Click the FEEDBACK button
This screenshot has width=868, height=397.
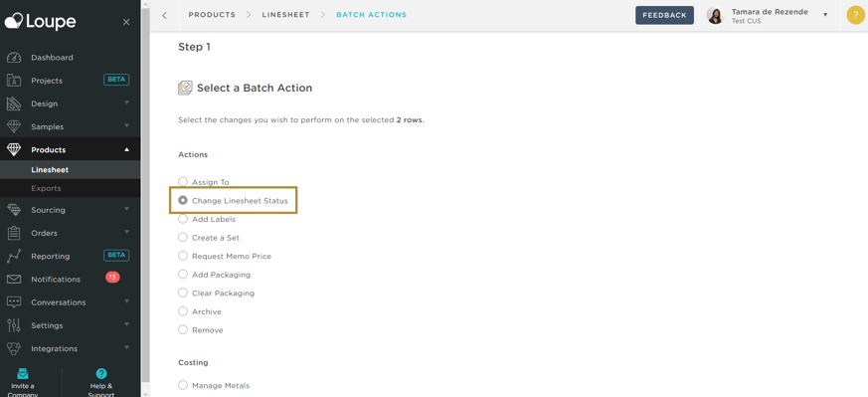tap(664, 16)
